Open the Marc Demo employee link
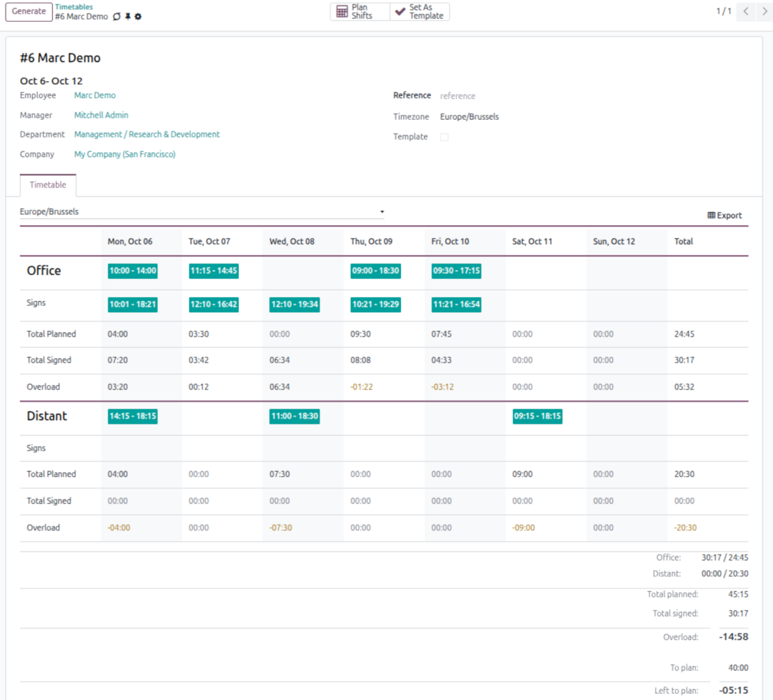Screen dimensions: 773x700 [x=95, y=96]
